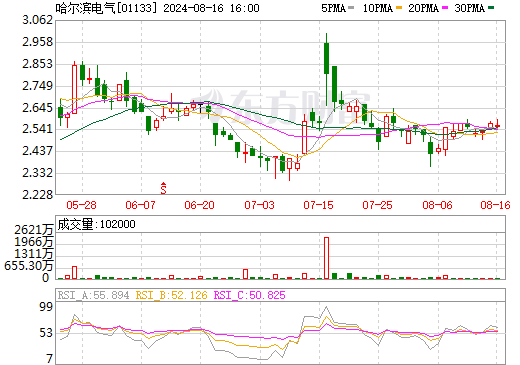Click price axis label 2.437
520x365 pixels.
point(38,151)
